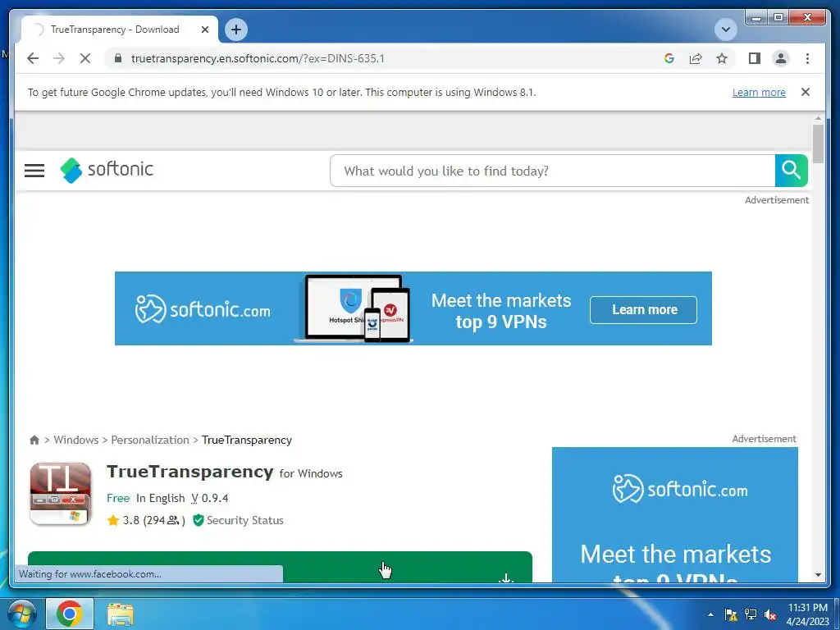Open Chrome side panel

tap(755, 58)
